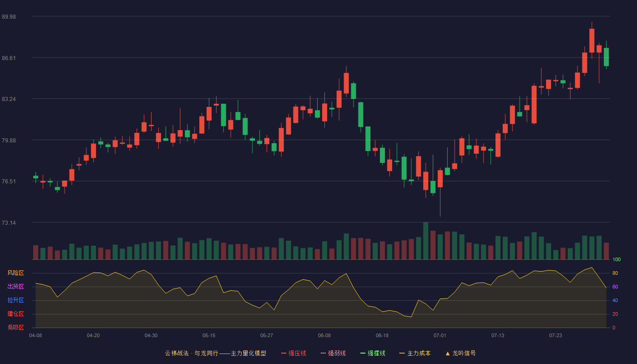
Task: Click the 出货区 zone label
Action: 15,287
